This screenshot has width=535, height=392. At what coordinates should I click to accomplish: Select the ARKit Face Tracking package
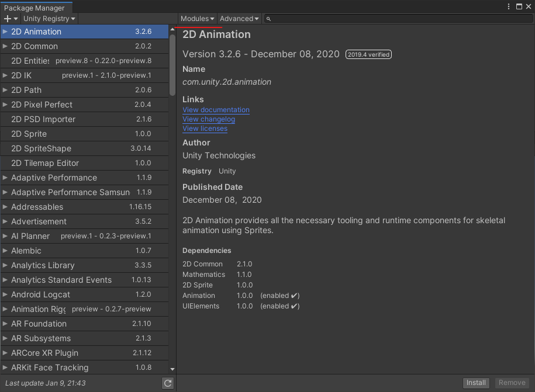point(85,367)
